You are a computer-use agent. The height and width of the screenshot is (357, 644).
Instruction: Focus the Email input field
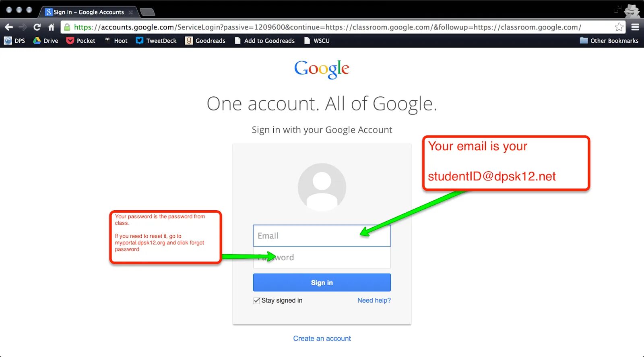point(322,236)
